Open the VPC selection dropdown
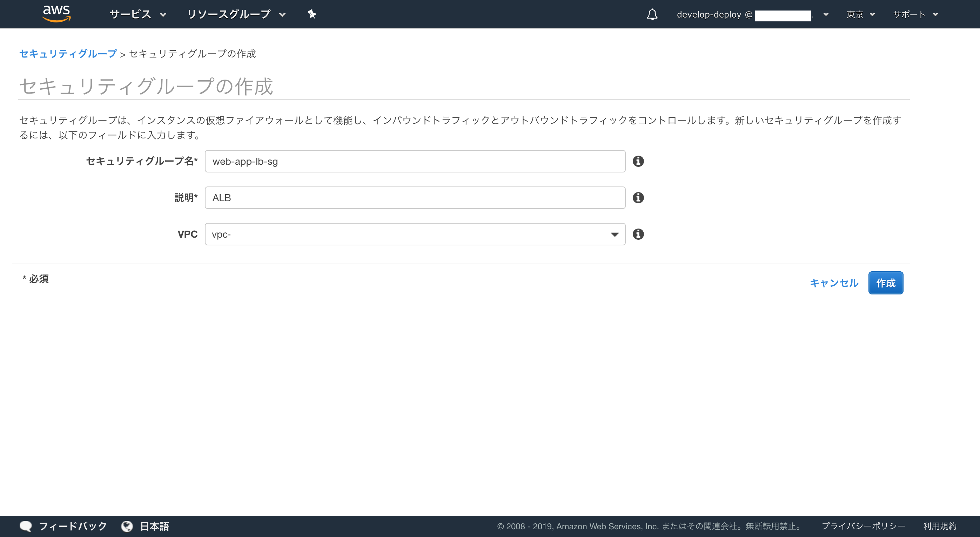The image size is (980, 537). [x=415, y=234]
